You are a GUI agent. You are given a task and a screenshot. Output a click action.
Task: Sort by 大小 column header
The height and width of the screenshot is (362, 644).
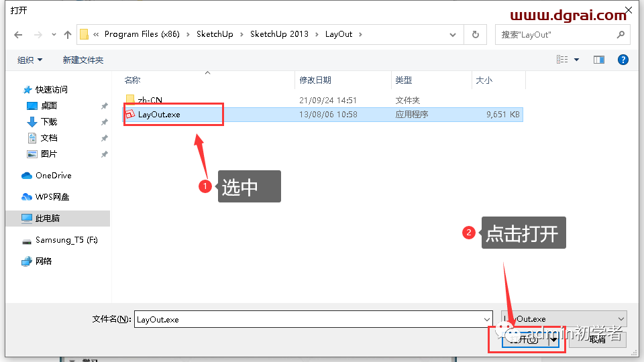(484, 80)
